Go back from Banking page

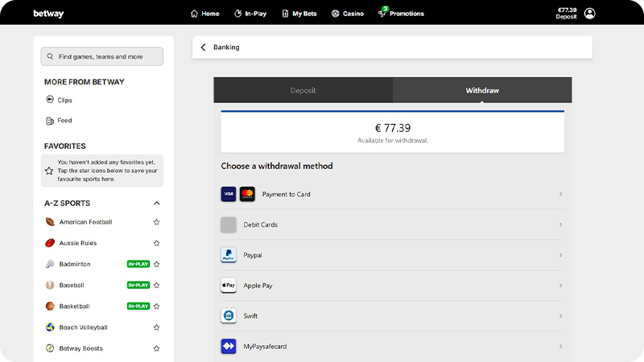pos(203,47)
